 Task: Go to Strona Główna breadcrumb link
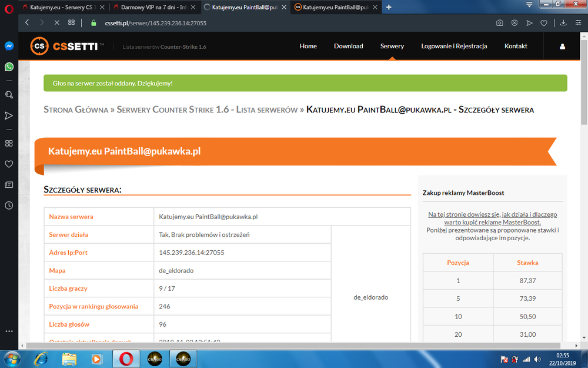pos(76,110)
